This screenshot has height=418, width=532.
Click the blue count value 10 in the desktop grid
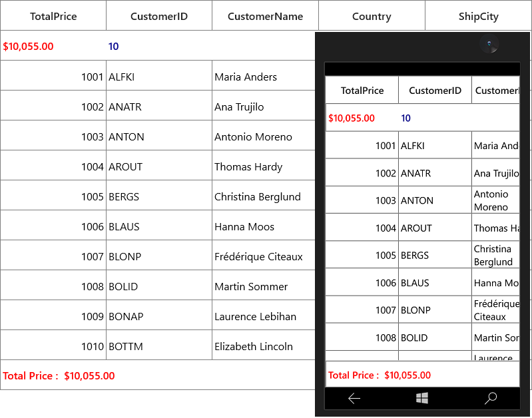[x=113, y=46]
